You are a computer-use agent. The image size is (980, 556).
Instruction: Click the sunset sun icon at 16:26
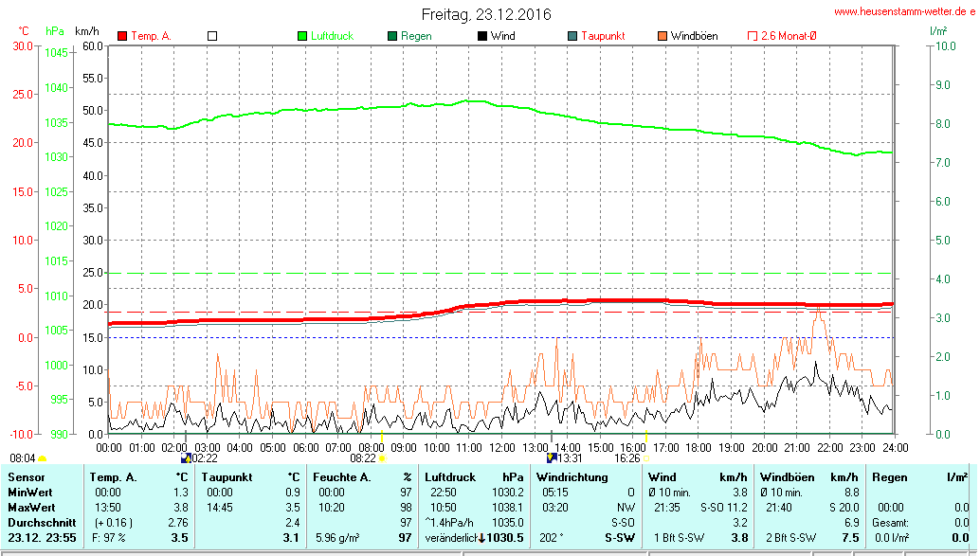(647, 458)
